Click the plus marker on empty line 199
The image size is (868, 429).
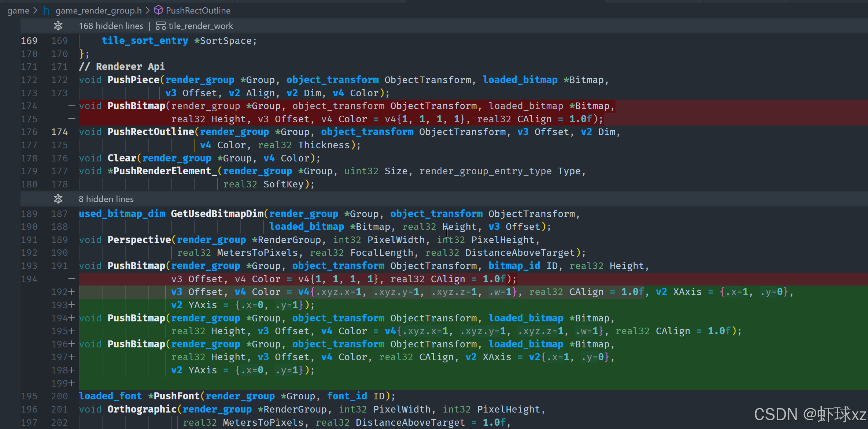click(71, 383)
